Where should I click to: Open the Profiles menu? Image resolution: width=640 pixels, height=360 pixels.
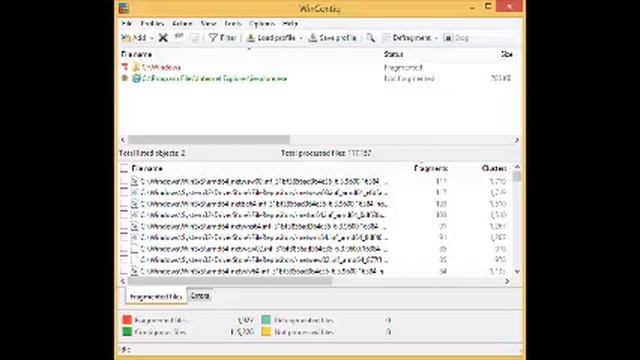point(152,24)
